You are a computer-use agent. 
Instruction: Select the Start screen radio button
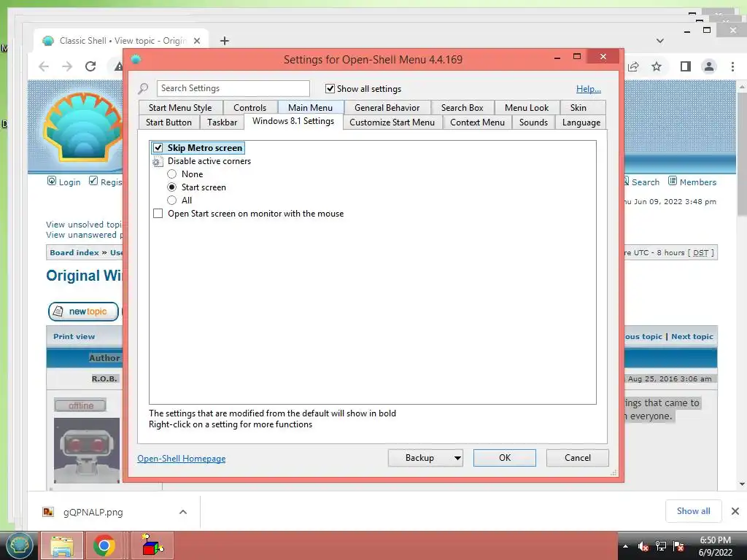172,187
